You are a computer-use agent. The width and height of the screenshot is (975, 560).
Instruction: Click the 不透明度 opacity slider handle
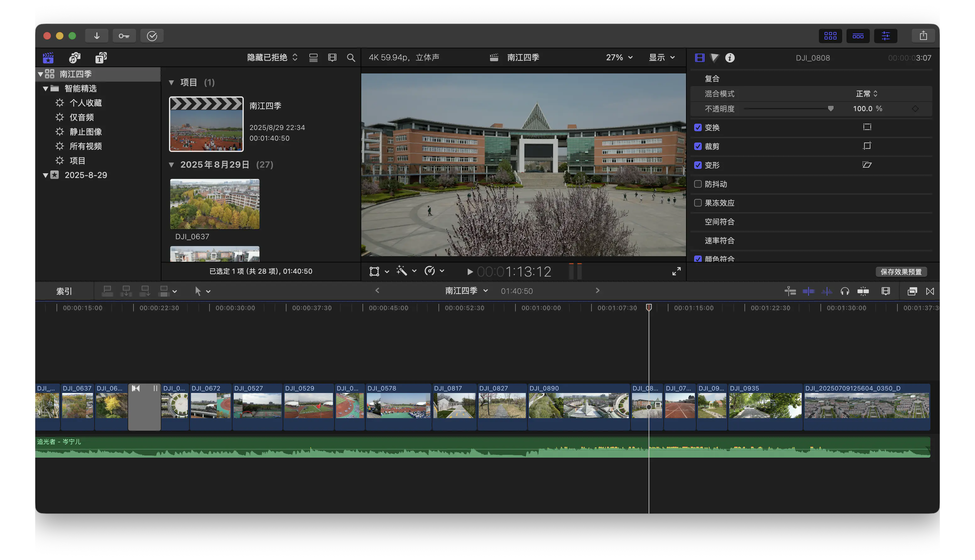(x=830, y=109)
